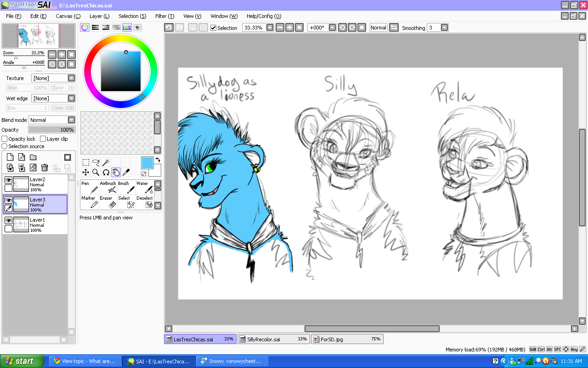Choose the Move layer tool
The image size is (588, 368).
point(85,172)
